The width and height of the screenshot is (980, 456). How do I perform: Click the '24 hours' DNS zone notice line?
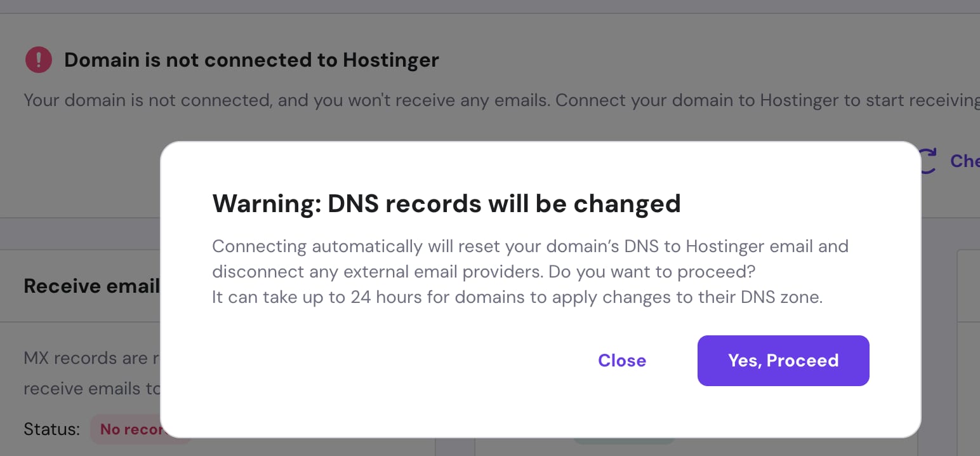(517, 297)
